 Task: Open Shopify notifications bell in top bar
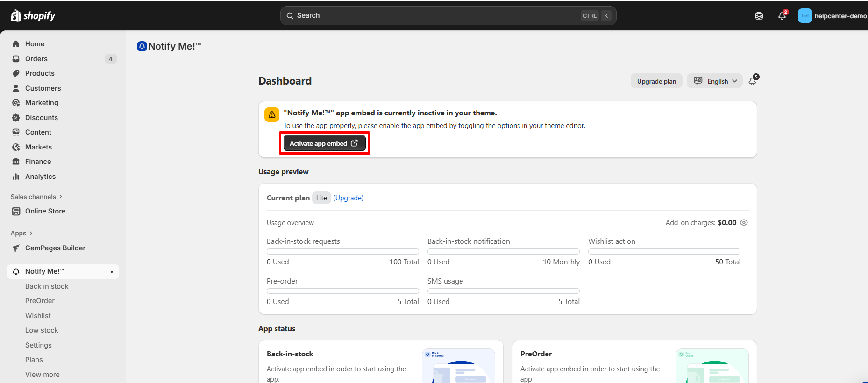tap(782, 16)
